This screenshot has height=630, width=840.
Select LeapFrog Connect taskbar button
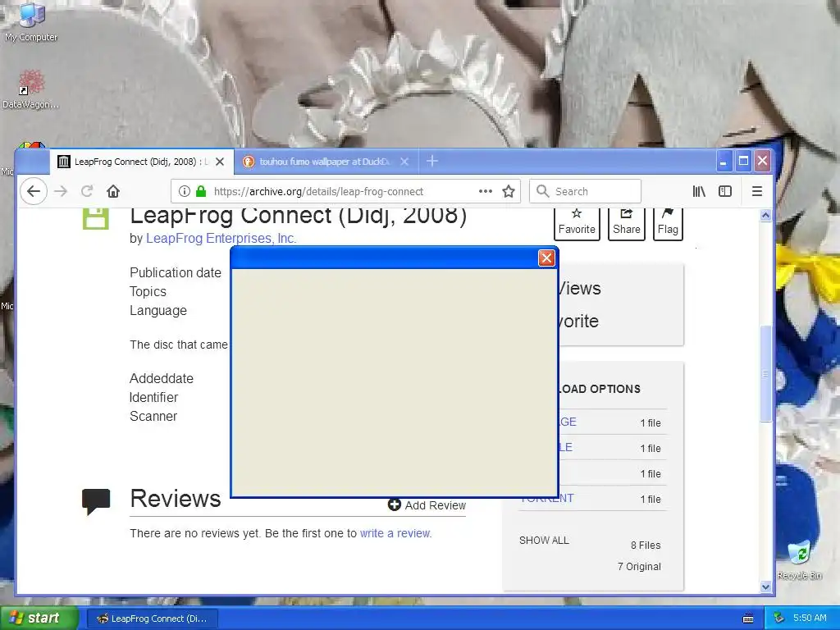[152, 619]
